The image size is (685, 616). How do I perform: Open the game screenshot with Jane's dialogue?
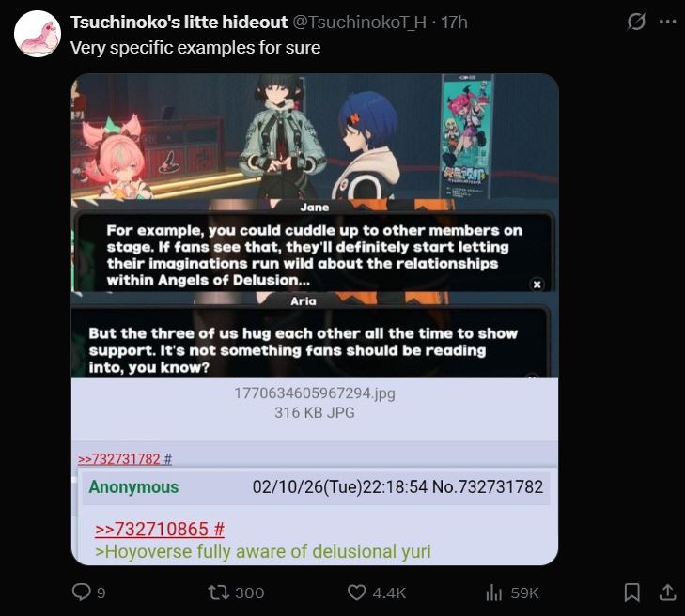pos(315,225)
